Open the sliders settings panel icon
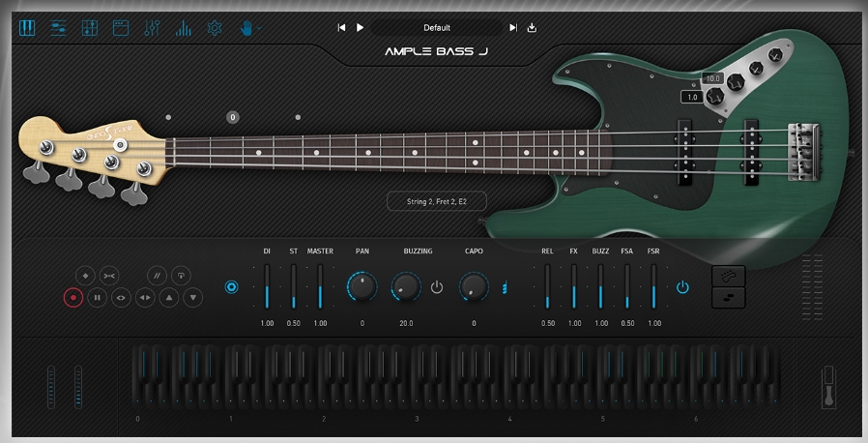This screenshot has width=868, height=443. pyautogui.click(x=58, y=28)
